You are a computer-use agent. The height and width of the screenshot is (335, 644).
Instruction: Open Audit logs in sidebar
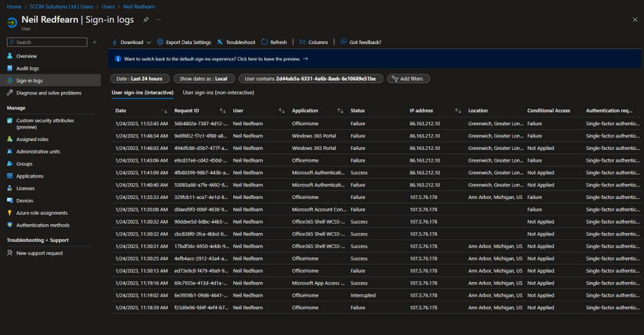pyautogui.click(x=27, y=68)
